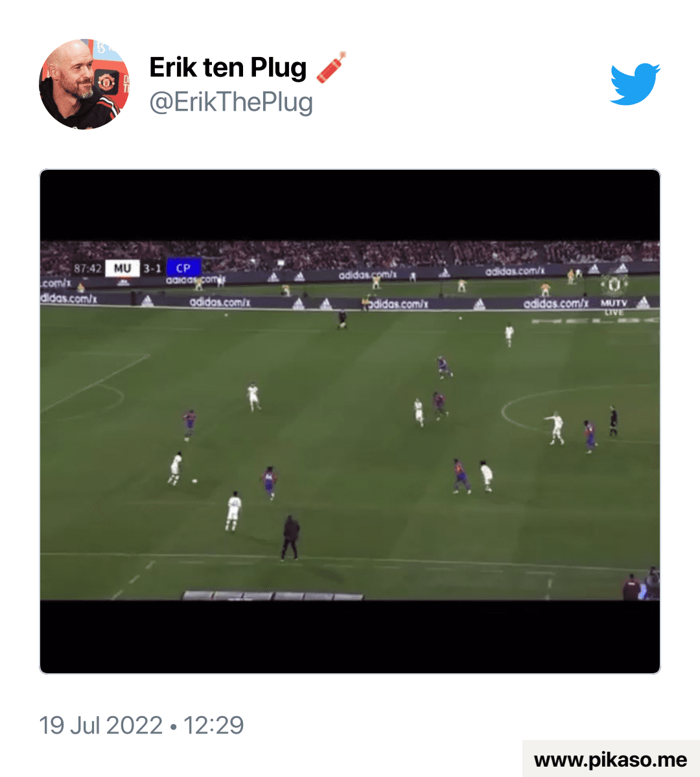Image resolution: width=700 pixels, height=777 pixels.
Task: Click the 87:42 match clock
Action: click(87, 268)
